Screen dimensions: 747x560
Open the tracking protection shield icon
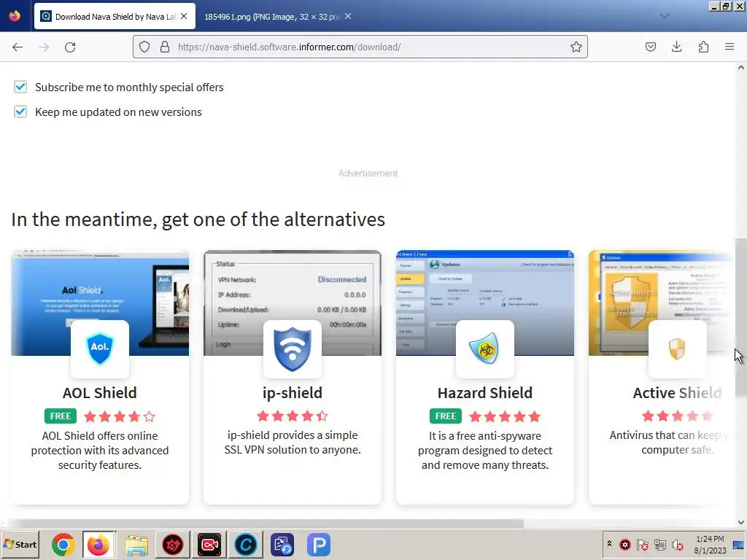point(144,47)
